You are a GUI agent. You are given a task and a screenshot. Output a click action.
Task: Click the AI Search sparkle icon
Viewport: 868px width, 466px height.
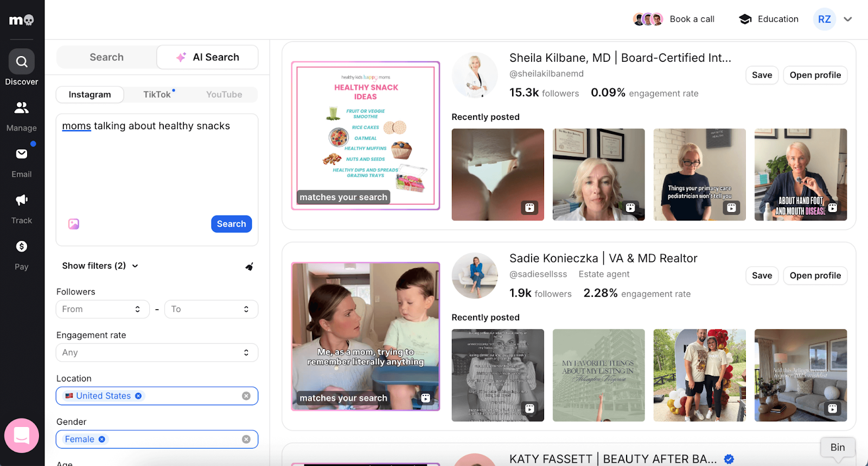[181, 57]
